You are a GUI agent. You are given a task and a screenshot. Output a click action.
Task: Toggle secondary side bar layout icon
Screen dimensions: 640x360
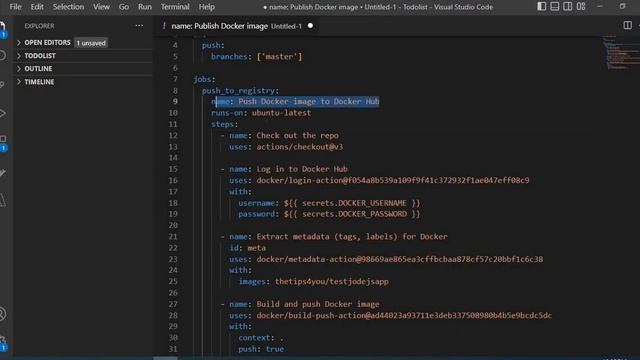click(568, 7)
